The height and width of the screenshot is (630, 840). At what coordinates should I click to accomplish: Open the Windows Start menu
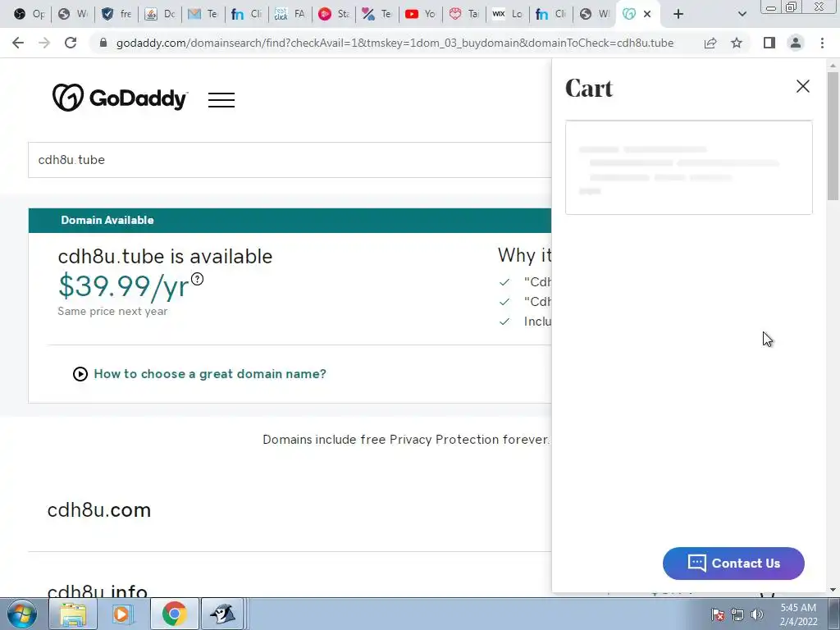[21, 614]
